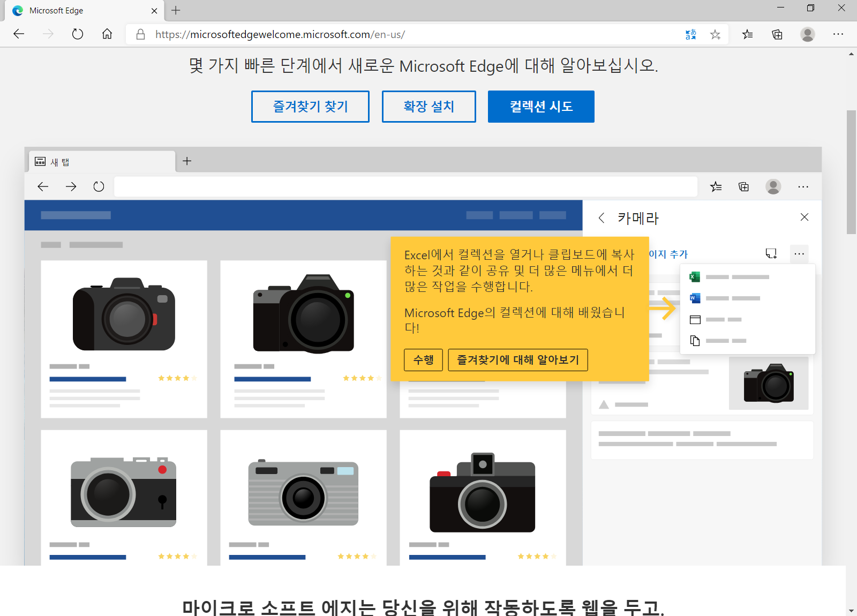Viewport: 857px width, 616px height.
Task: Click the scrollbar down arrow
Action: (x=851, y=611)
